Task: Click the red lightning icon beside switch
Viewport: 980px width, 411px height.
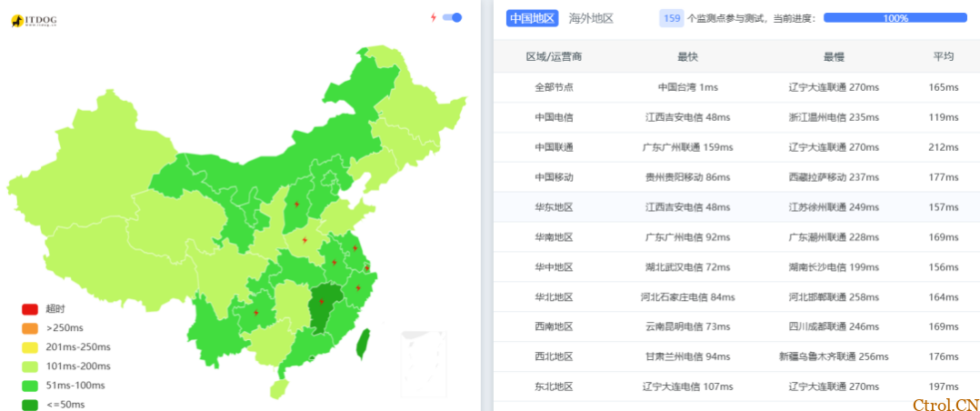Action: [433, 17]
